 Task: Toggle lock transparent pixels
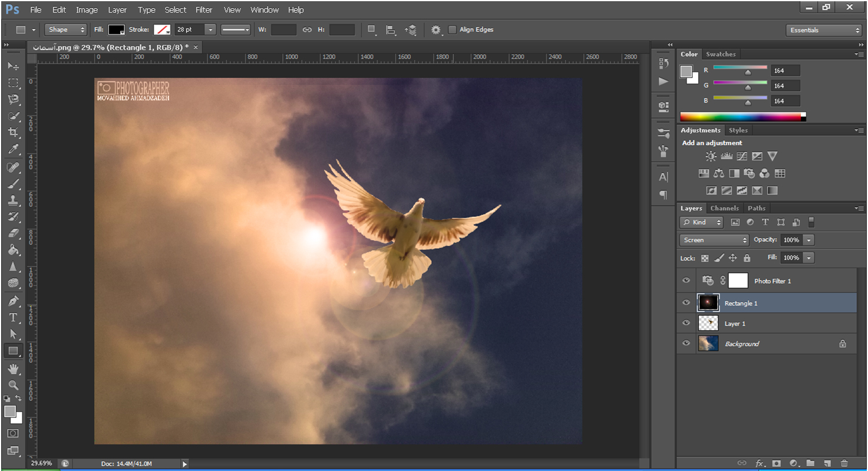(x=705, y=258)
